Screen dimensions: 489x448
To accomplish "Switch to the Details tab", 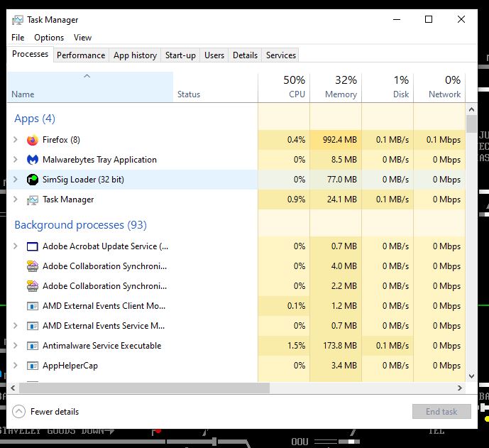I will (x=245, y=55).
